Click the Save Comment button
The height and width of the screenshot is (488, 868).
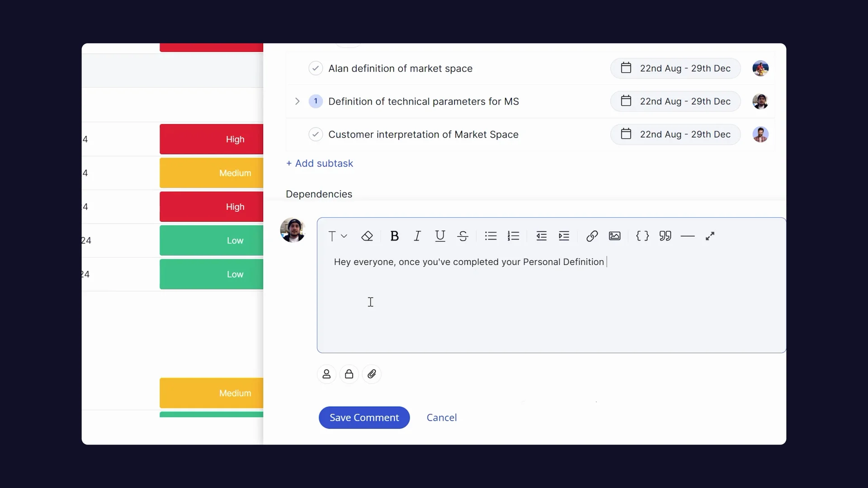point(364,418)
